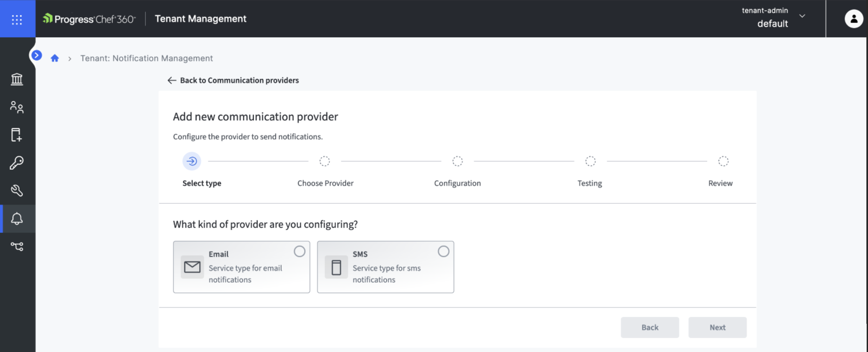Select the Email radio button

click(299, 251)
